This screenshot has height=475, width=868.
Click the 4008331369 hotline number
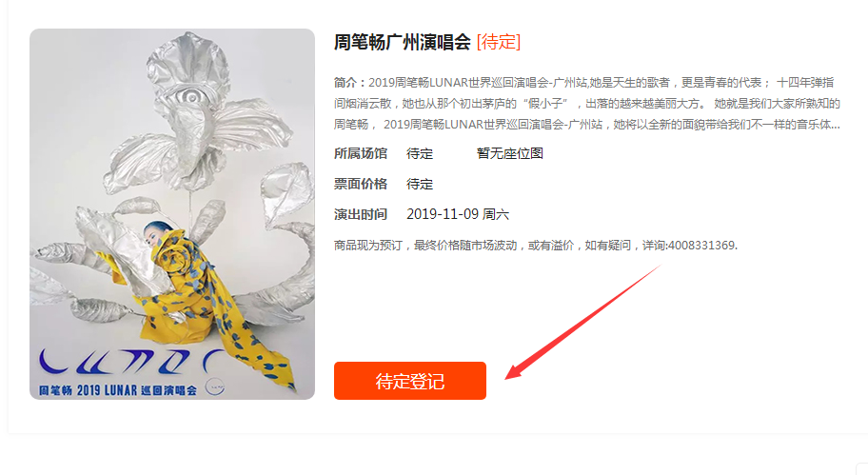[x=701, y=246]
